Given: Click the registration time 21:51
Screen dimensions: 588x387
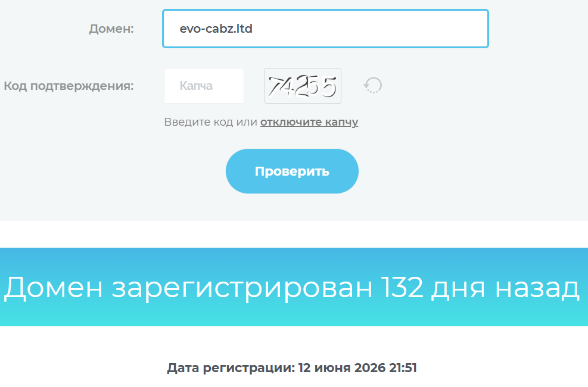Looking at the screenshot, I should coord(403,368).
